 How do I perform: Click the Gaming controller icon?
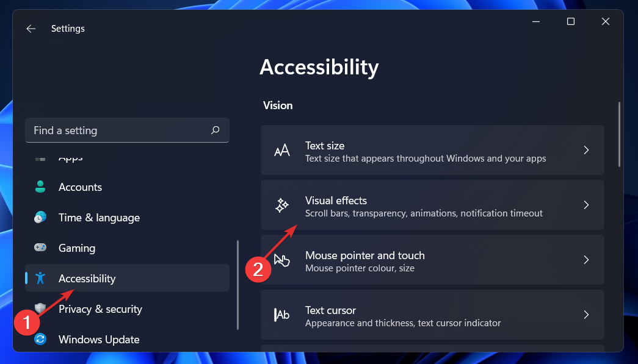tap(40, 248)
